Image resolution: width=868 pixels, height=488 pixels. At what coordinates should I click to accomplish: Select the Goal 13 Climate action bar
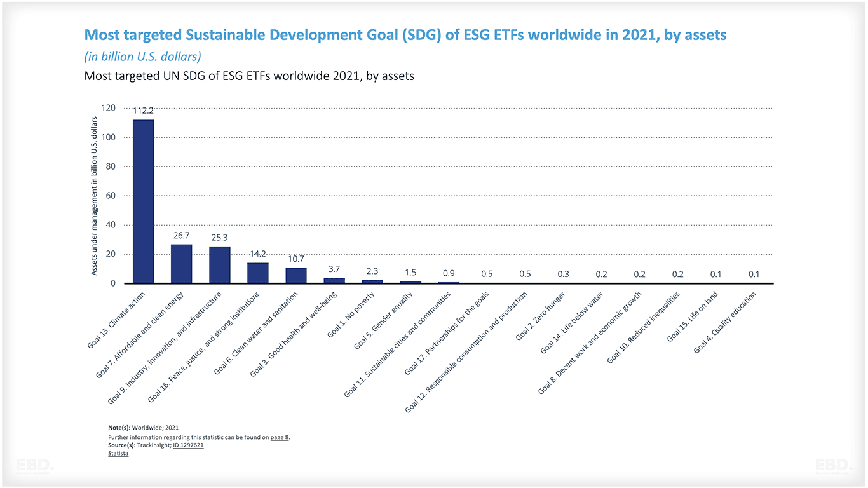144,197
